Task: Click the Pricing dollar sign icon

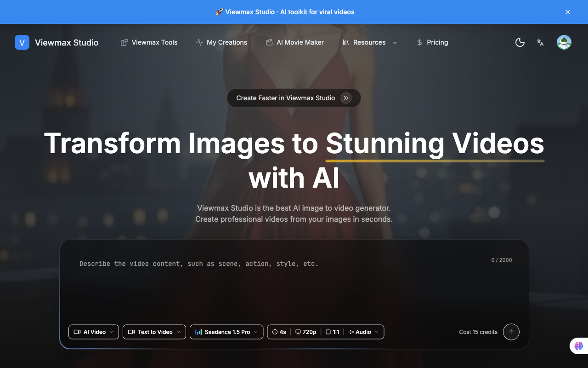Action: coord(419,42)
